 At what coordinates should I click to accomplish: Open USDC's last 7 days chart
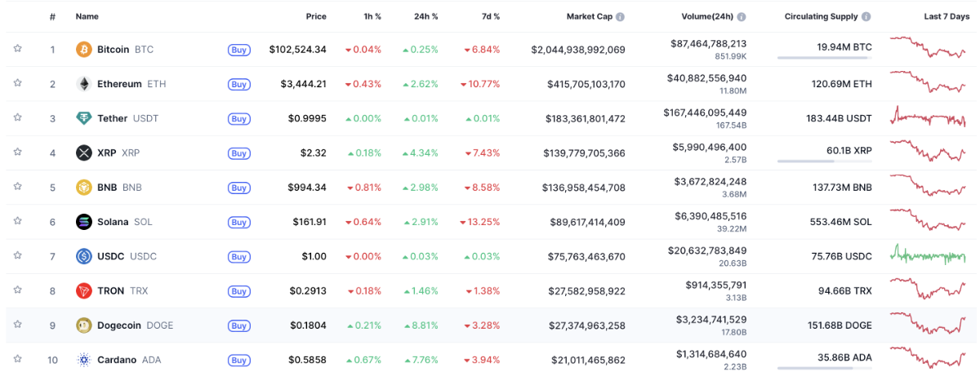(928, 255)
